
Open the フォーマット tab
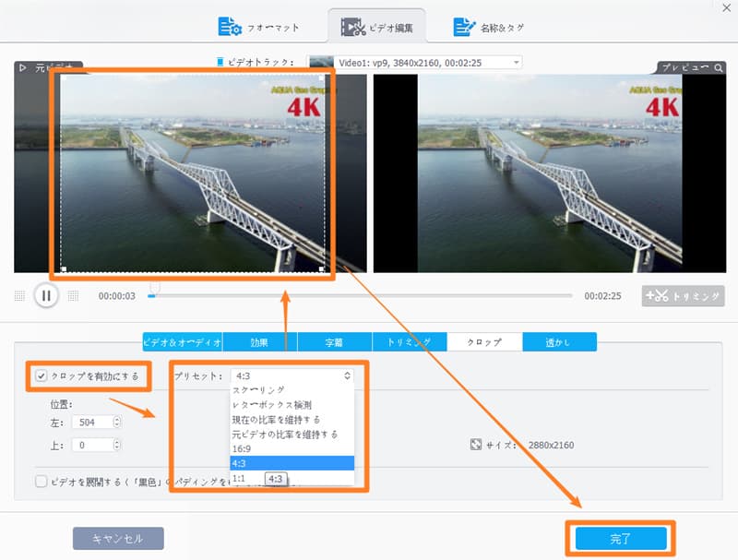256,28
